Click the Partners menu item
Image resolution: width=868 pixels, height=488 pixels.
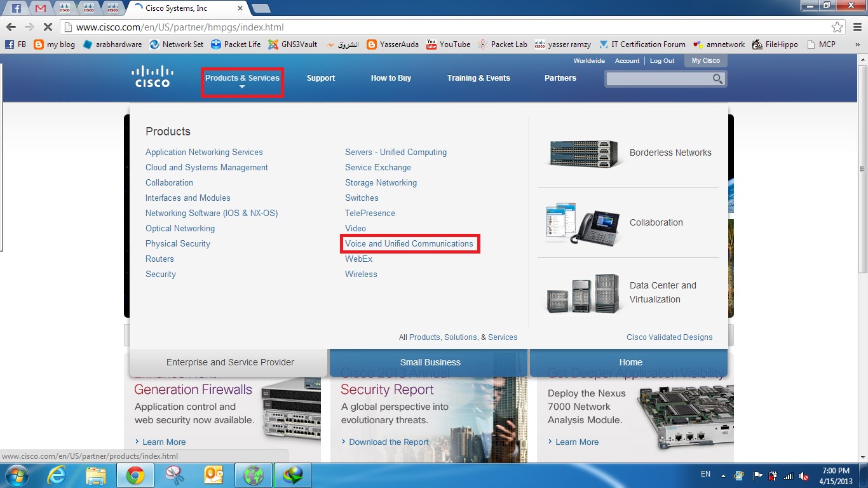coord(560,78)
